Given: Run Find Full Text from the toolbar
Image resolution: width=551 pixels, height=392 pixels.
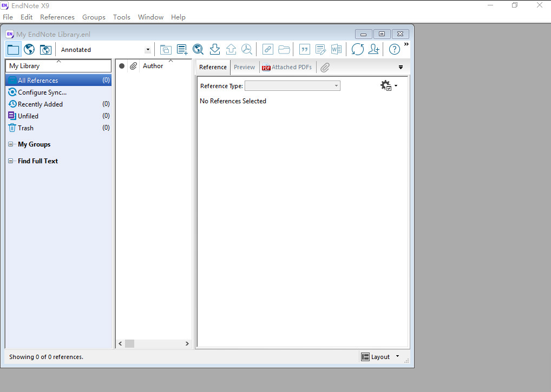Looking at the screenshot, I should click(x=247, y=49).
